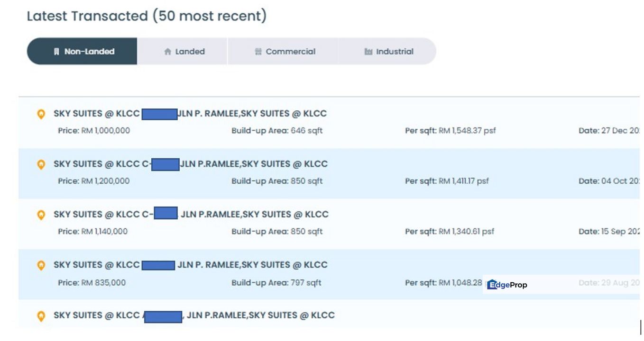
Task: Click the Industrial tab factory icon
Action: click(x=368, y=52)
